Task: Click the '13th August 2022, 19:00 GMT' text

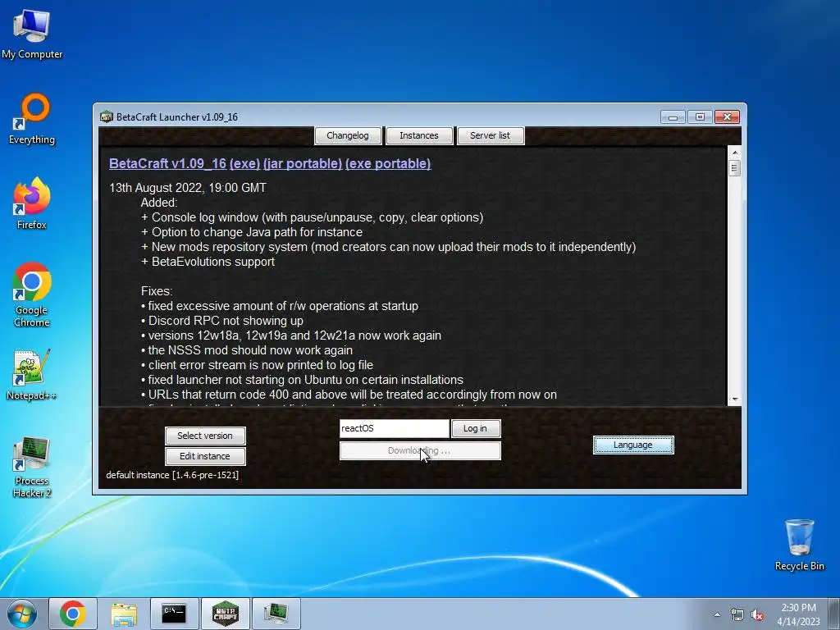Action: pos(188,188)
